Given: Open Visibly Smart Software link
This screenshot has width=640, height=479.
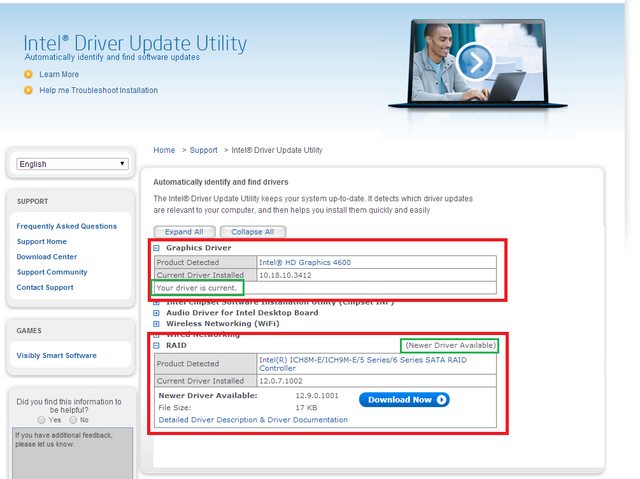Looking at the screenshot, I should [56, 355].
